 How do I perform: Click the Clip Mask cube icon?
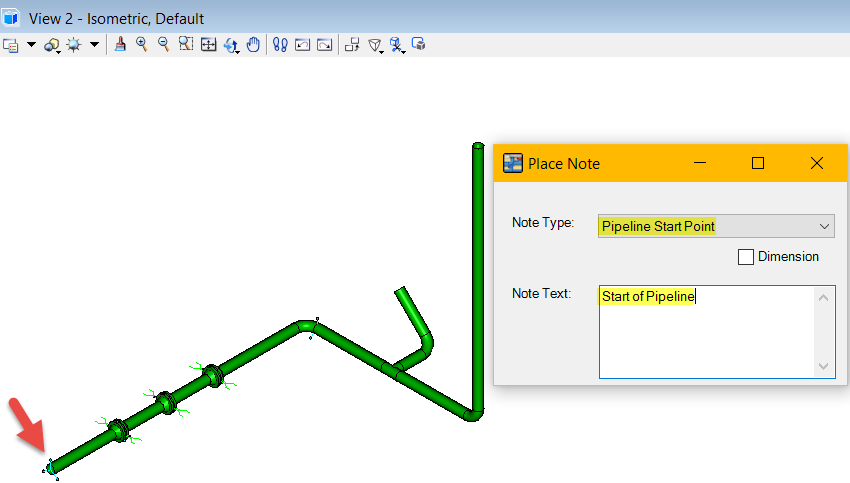(418, 44)
